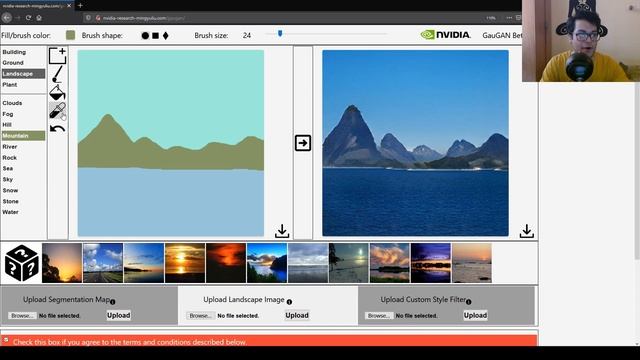Pick the Water label
This screenshot has height=360, width=640.
point(11,212)
